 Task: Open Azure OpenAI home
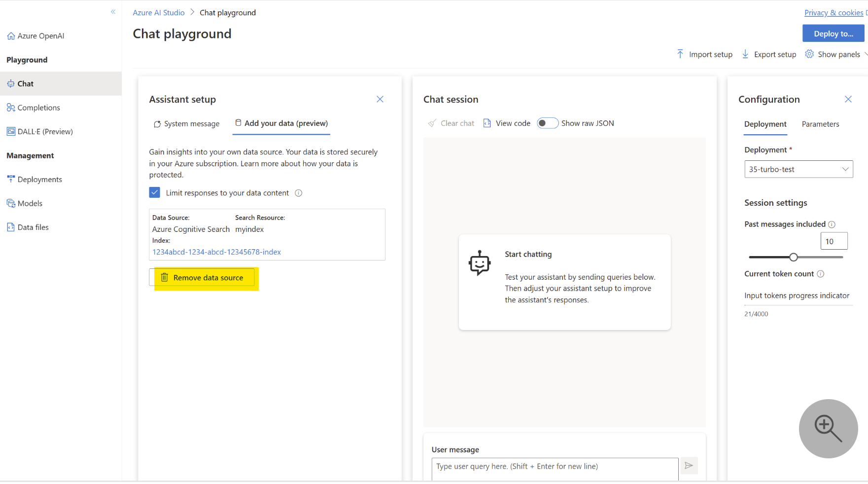[x=35, y=36]
